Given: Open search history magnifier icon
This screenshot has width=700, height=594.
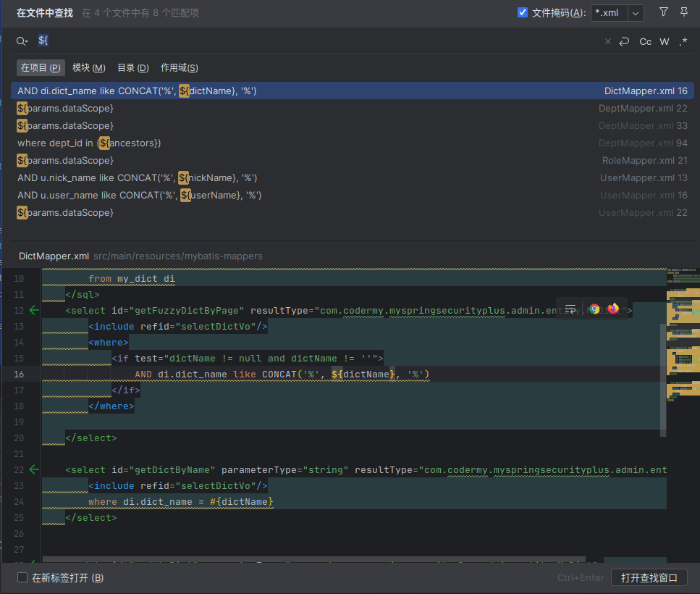Looking at the screenshot, I should pos(22,41).
